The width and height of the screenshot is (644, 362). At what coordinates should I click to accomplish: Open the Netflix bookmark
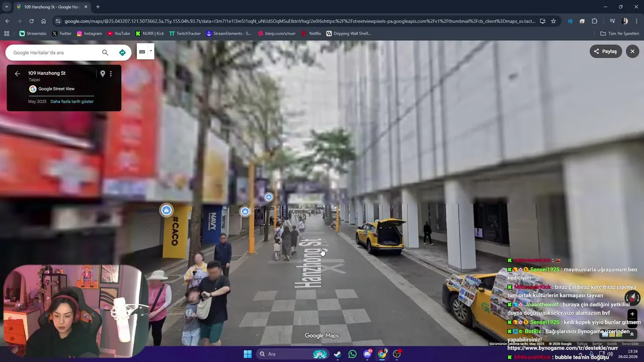pos(311,34)
